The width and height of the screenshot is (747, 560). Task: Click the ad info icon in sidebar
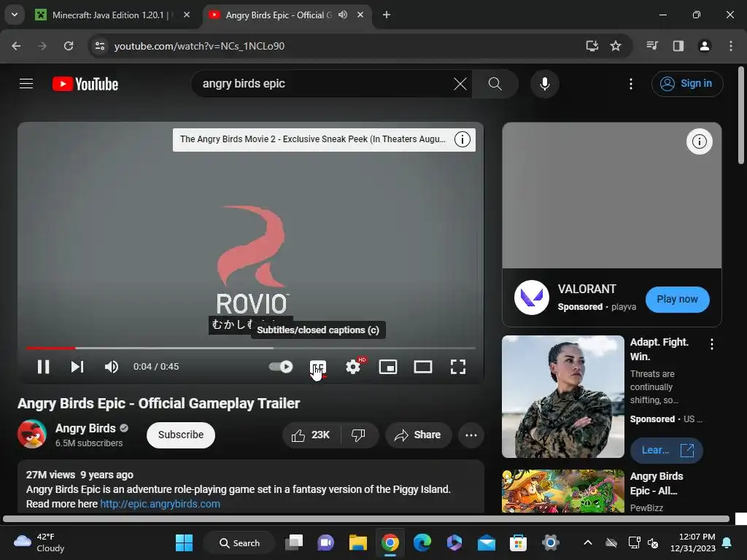699,141
